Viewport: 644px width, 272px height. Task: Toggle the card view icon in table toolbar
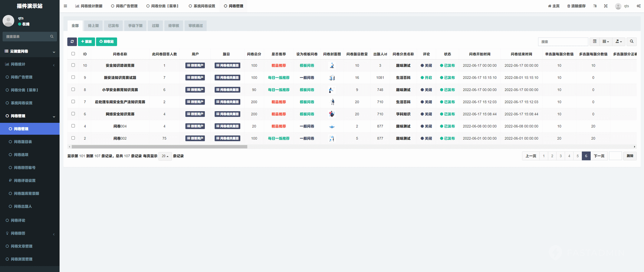(x=595, y=41)
